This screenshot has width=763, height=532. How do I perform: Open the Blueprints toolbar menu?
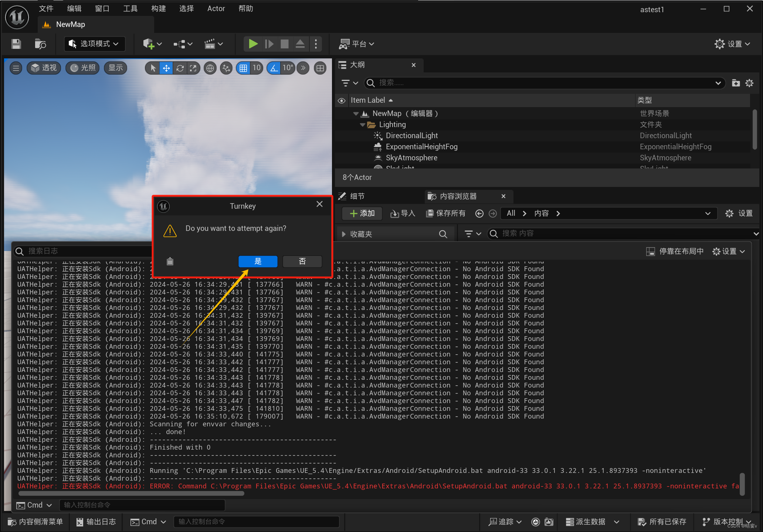point(180,44)
